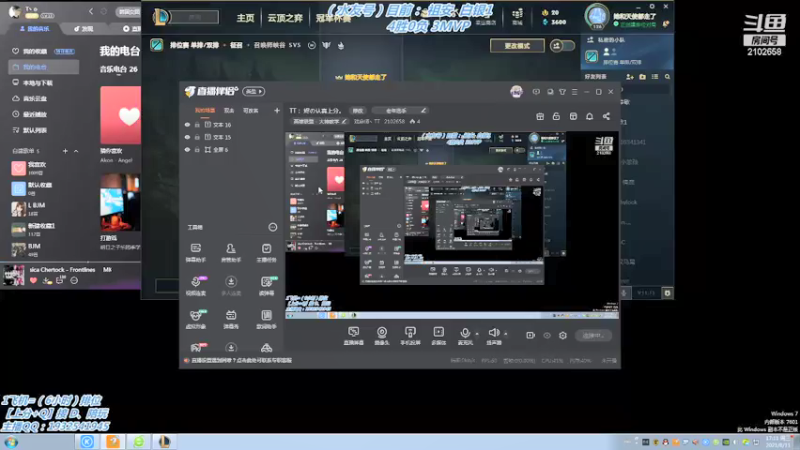800x450 pixels.
Task: Click the stream start/stop button
Action: [593, 335]
